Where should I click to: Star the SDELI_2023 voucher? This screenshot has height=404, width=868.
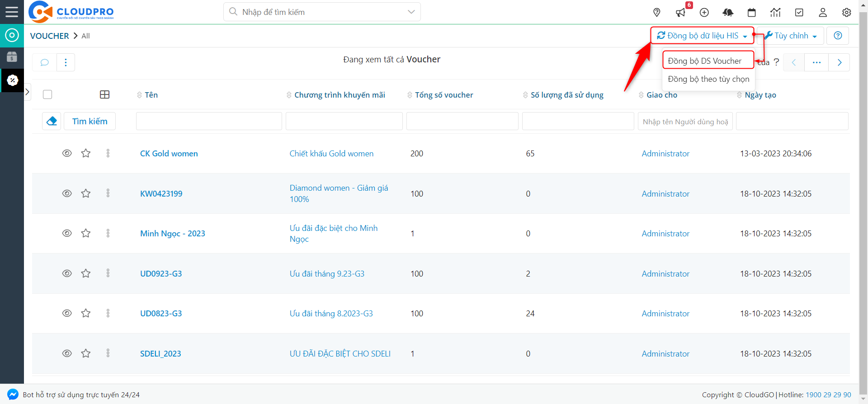click(86, 353)
